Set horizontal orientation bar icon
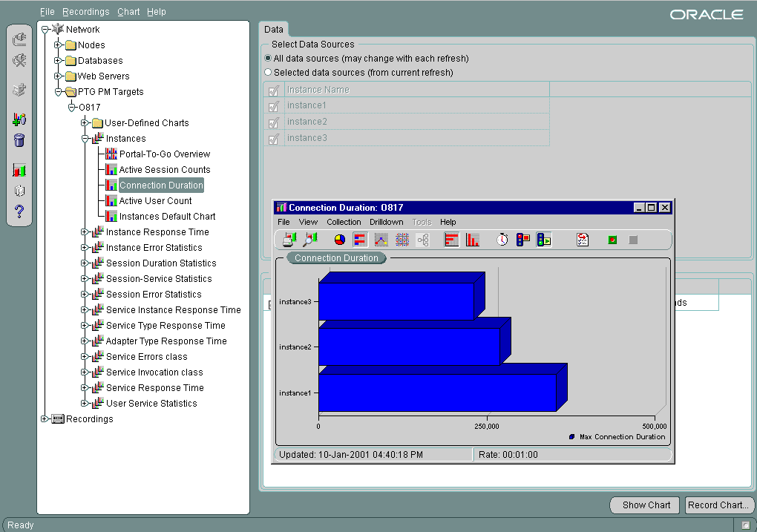The image size is (757, 532). pos(452,240)
